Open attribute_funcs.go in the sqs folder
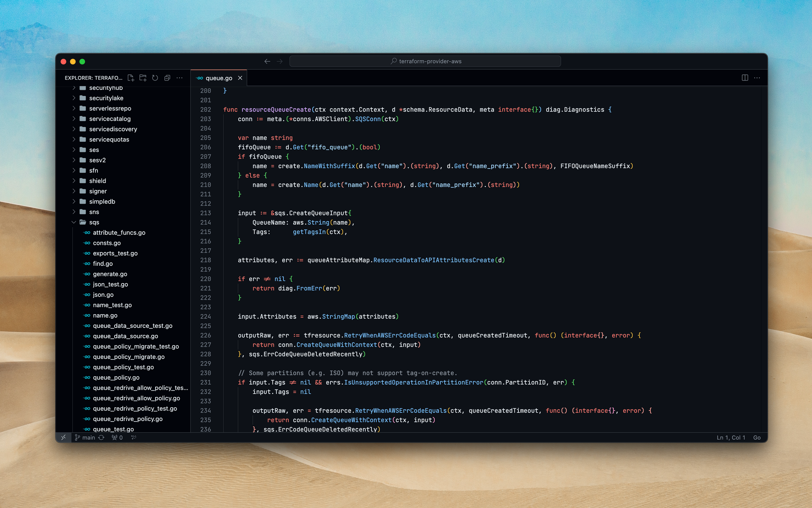812x508 pixels. (x=119, y=232)
